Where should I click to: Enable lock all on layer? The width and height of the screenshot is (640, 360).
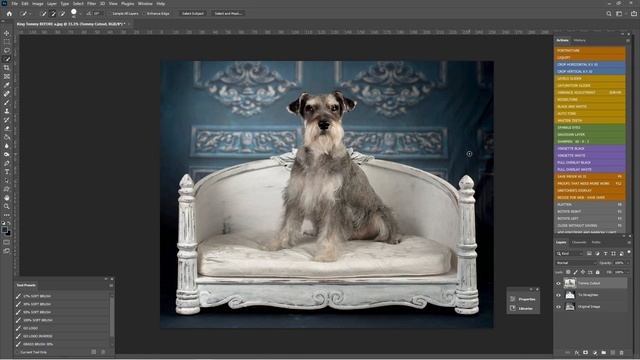pos(598,272)
